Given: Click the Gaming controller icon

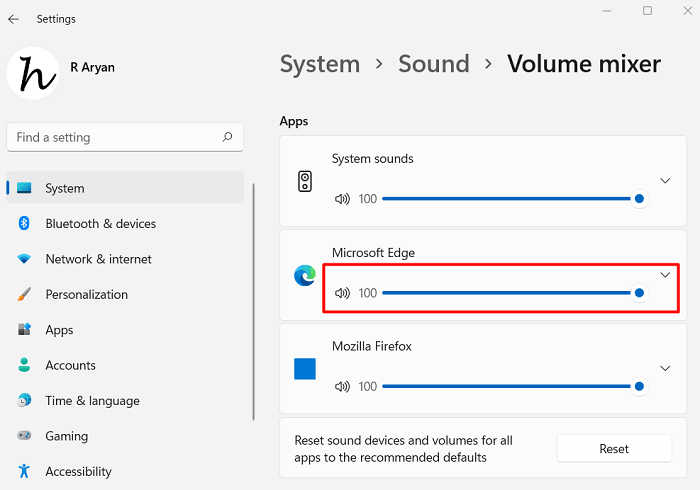Looking at the screenshot, I should [x=24, y=435].
